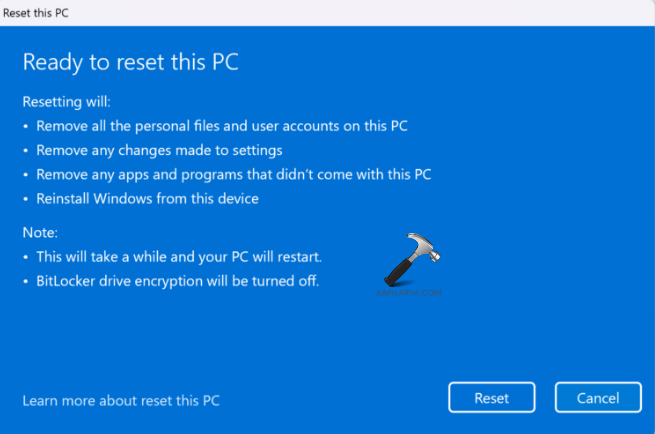Select the BitLocker drive encryption note line
The height and width of the screenshot is (434, 655).
click(x=178, y=281)
